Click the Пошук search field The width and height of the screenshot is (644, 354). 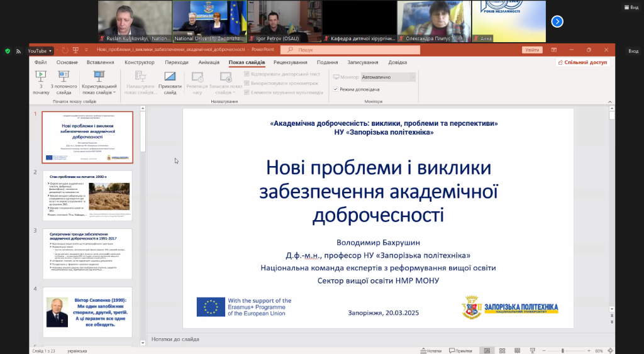[350, 50]
